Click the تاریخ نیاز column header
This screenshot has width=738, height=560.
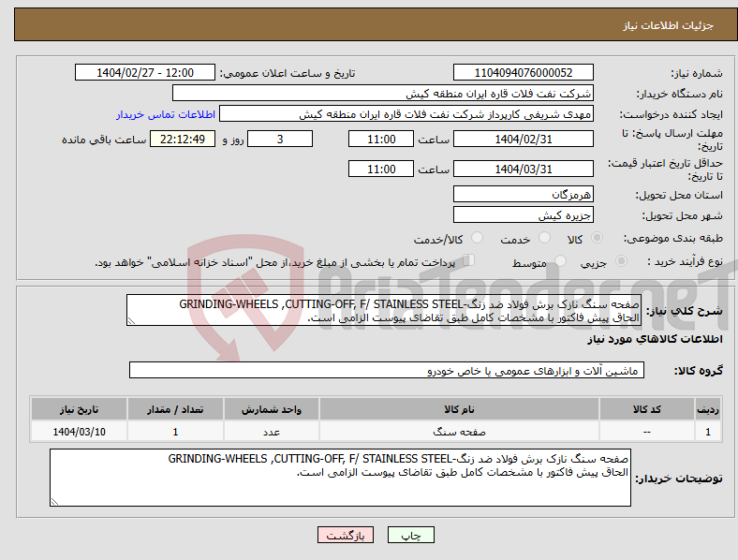click(x=79, y=409)
